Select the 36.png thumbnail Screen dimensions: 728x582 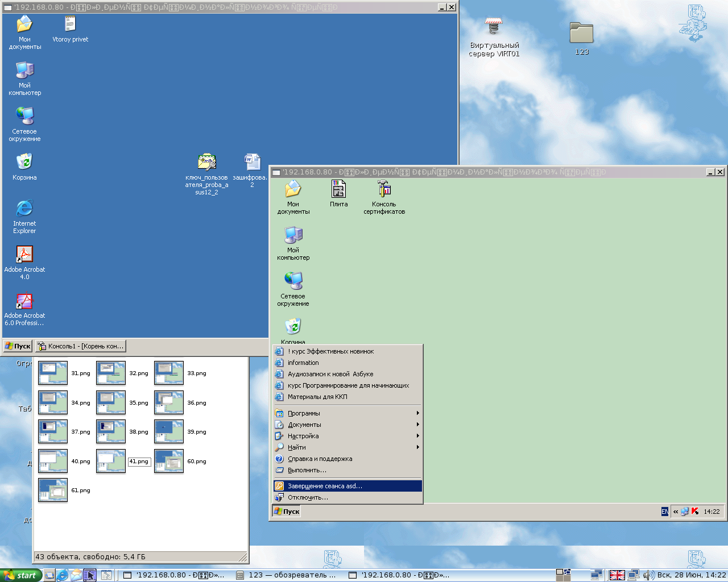pyautogui.click(x=169, y=403)
